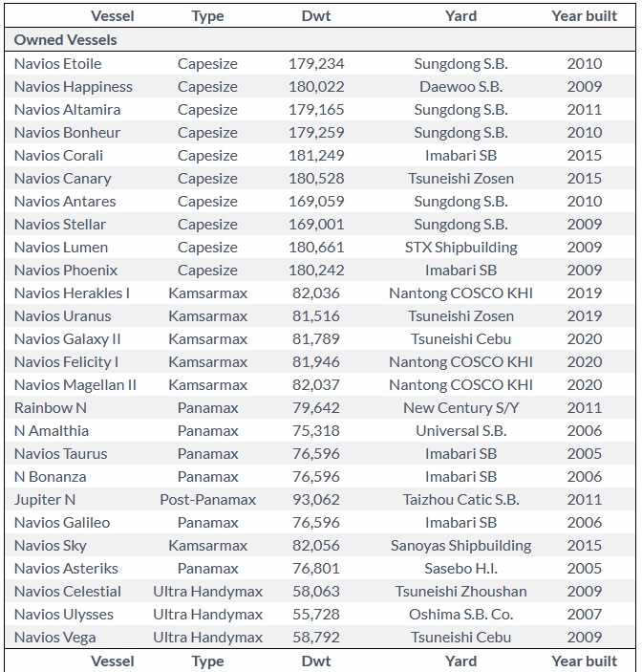Screen dimensions: 642x672
Task: Select the 81,516 Dwt cell
Action: click(x=316, y=316)
